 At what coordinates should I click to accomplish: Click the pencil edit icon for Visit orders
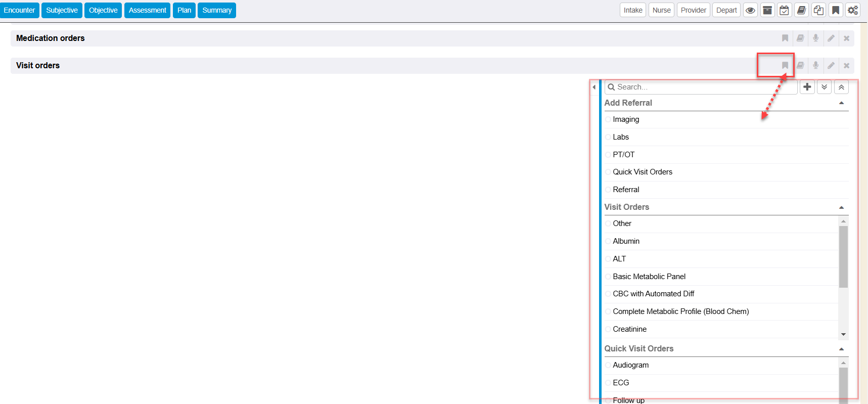[x=831, y=65]
